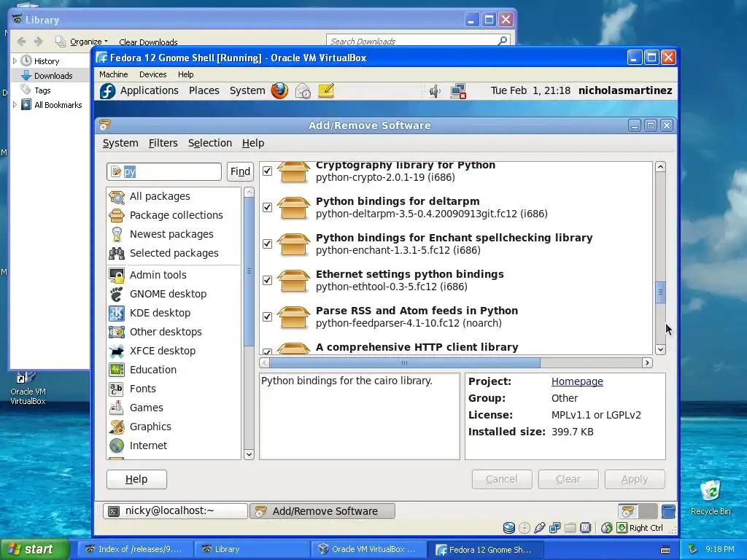Click the category list scroll-down arrow
This screenshot has width=747, height=560.
249,454
